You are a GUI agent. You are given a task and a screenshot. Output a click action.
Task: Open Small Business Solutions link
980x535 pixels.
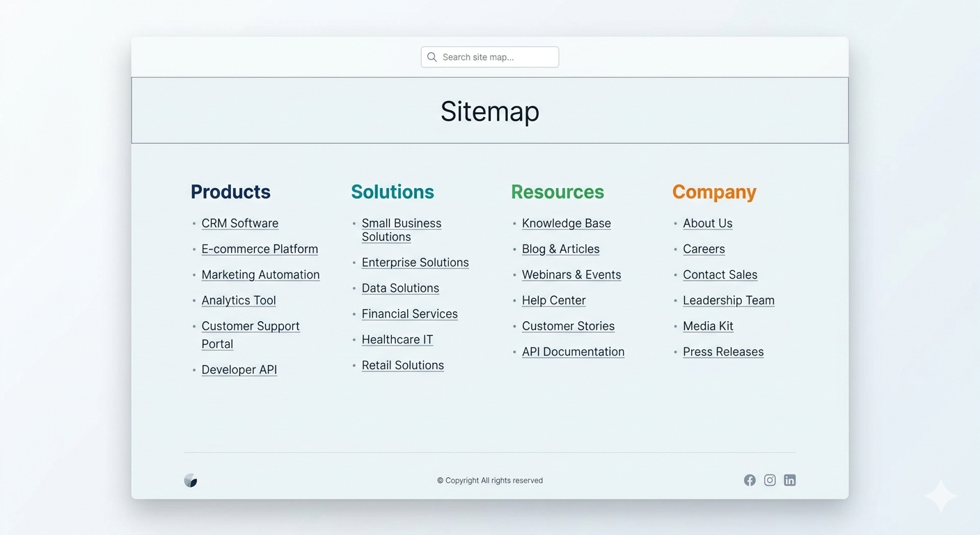pos(402,230)
